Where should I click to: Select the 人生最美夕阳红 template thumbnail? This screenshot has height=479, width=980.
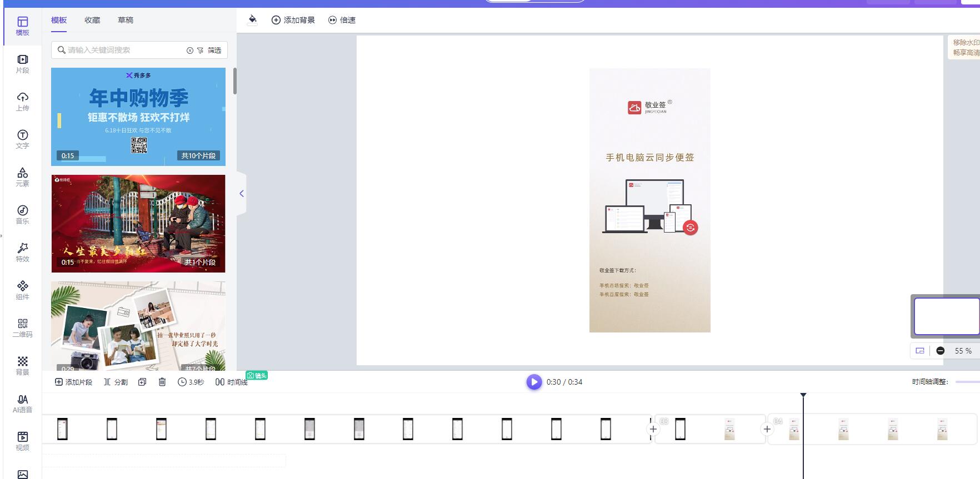(138, 224)
